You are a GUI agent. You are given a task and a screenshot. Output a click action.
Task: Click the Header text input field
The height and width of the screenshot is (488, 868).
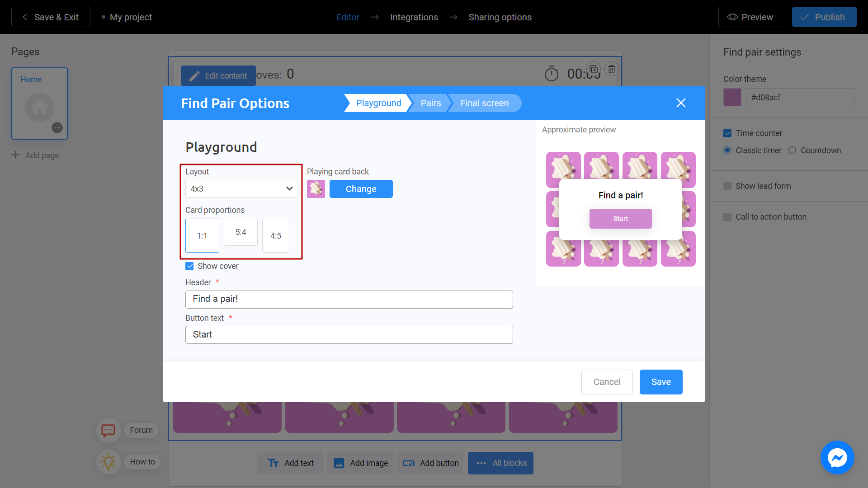tap(349, 299)
